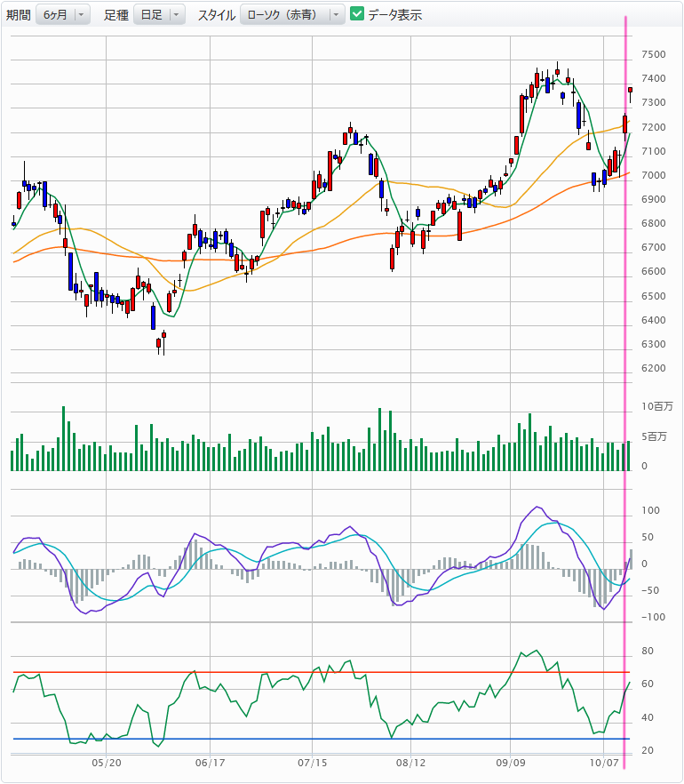Click the 08/12 date axis label

pos(410,763)
